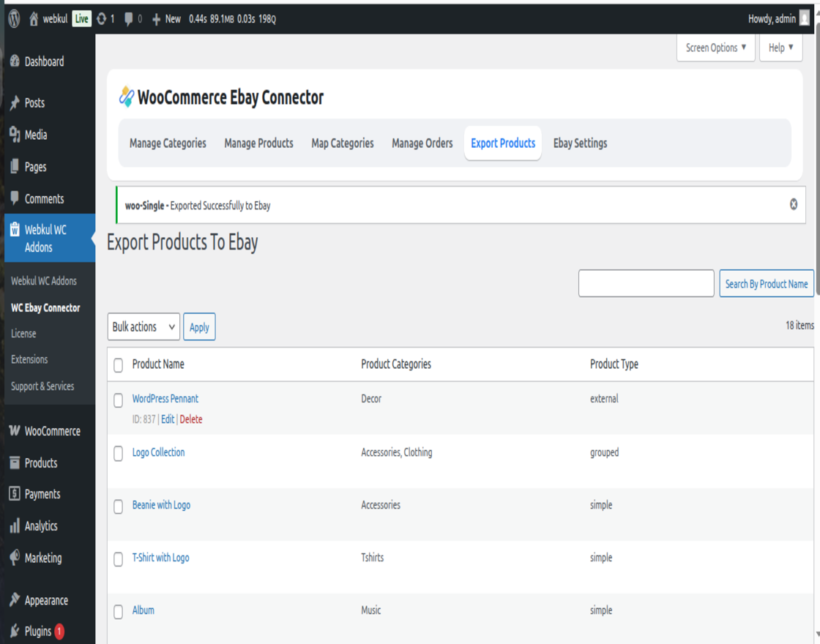Screen dimensions: 820x644
Task: Open Support & Services submenu item
Action: click(42, 386)
